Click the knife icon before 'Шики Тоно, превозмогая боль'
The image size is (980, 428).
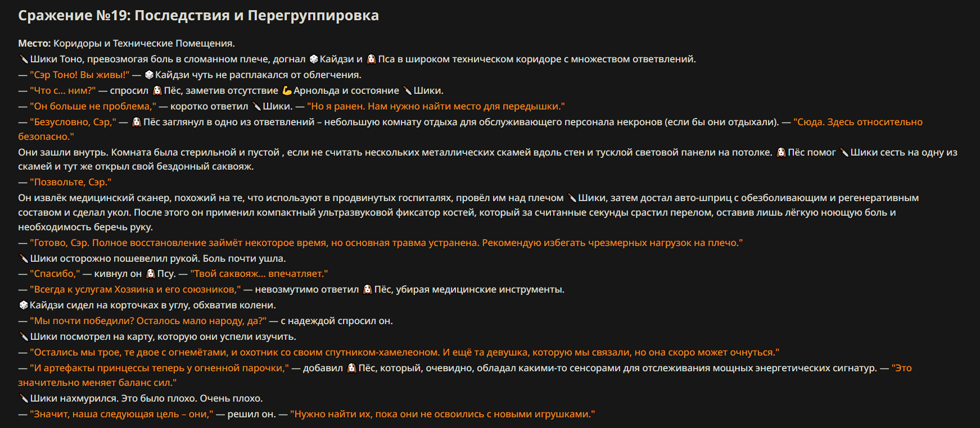(x=24, y=59)
